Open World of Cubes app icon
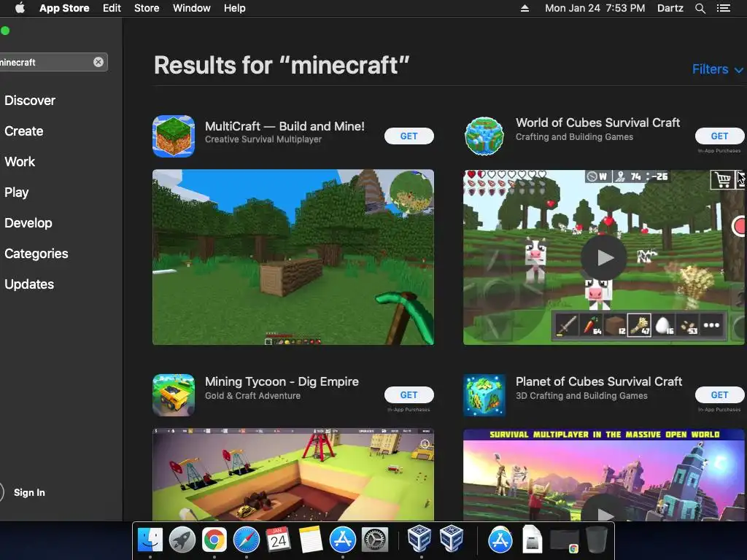 tap(484, 136)
